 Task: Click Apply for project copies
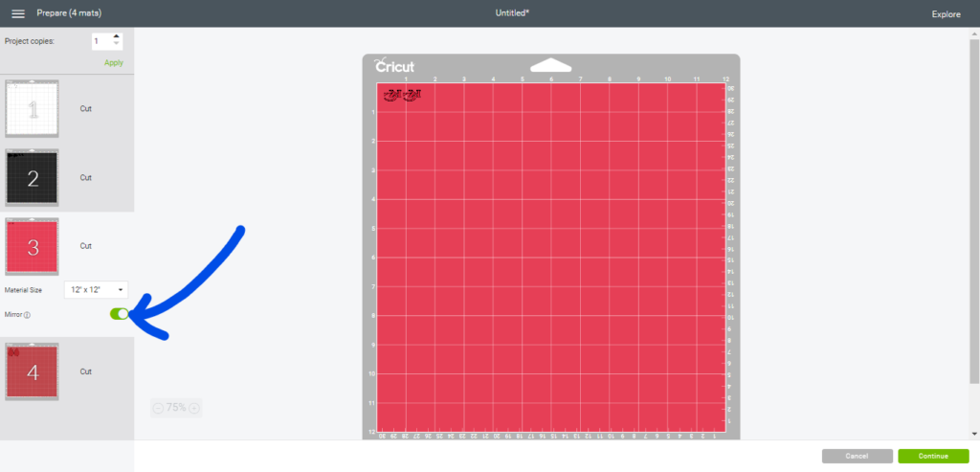(114, 62)
